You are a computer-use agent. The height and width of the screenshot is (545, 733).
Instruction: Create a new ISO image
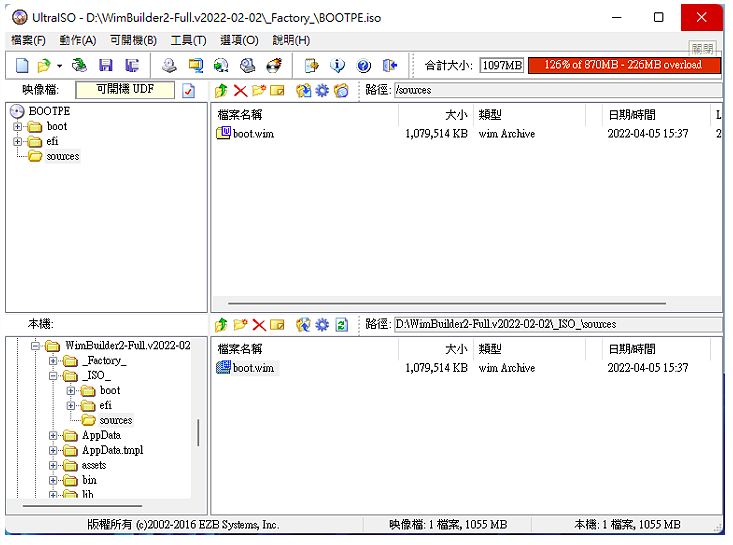click(22, 65)
